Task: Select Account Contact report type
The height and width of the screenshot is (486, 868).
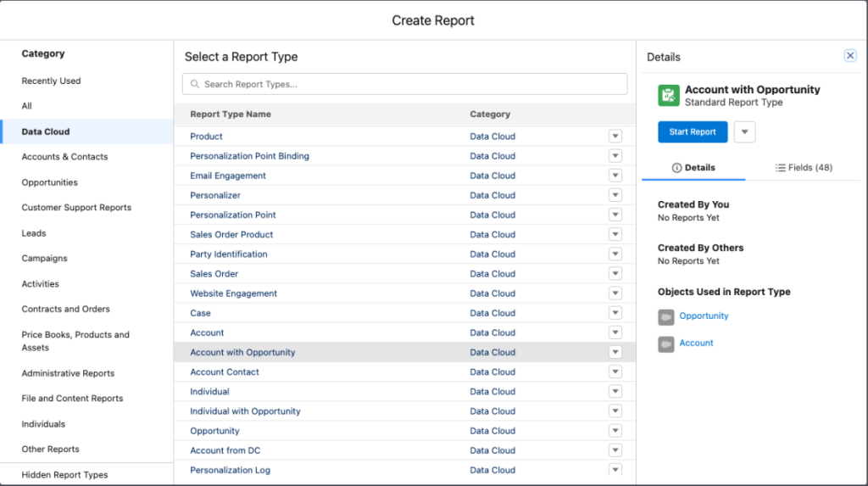Action: (x=224, y=371)
